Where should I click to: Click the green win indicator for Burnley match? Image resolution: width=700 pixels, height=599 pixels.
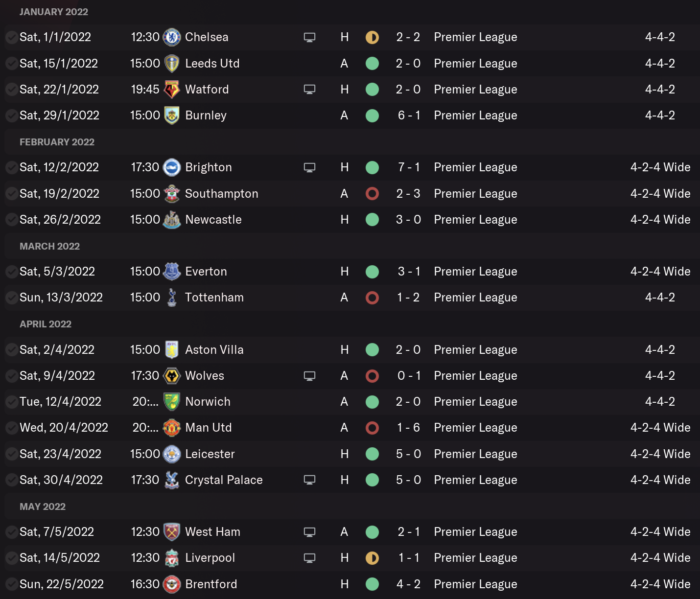tap(372, 116)
